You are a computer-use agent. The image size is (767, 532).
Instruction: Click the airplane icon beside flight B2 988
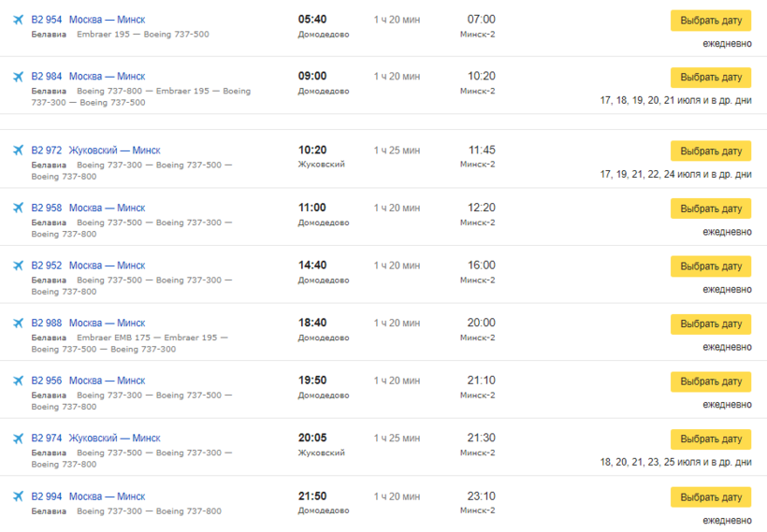(18, 324)
